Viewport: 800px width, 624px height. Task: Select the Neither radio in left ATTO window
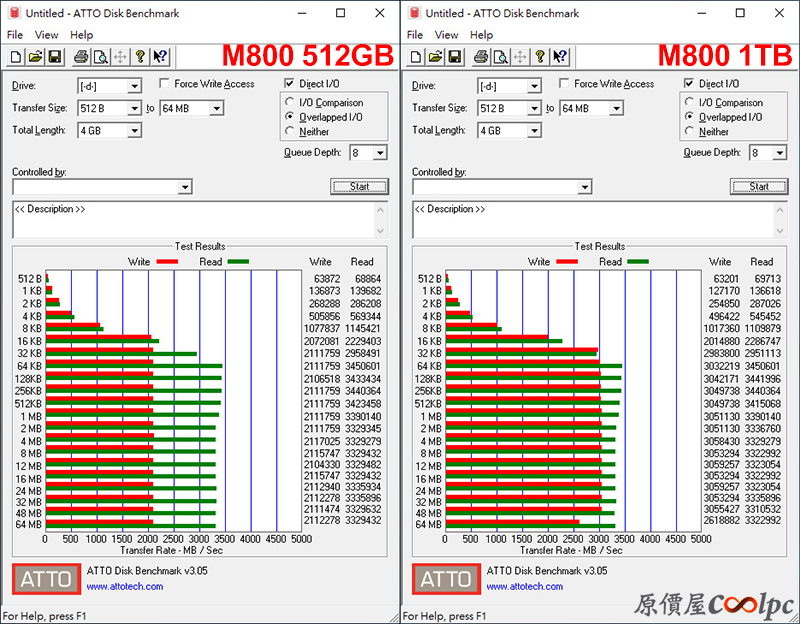click(290, 131)
